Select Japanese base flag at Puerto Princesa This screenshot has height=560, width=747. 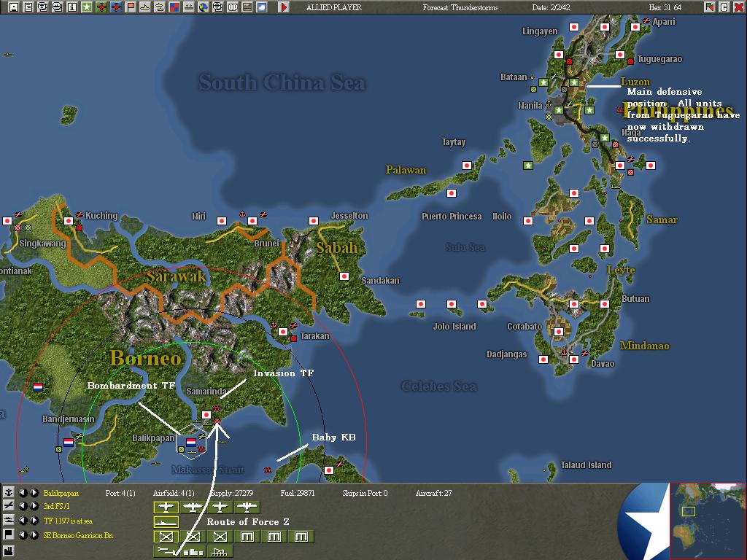(451, 193)
